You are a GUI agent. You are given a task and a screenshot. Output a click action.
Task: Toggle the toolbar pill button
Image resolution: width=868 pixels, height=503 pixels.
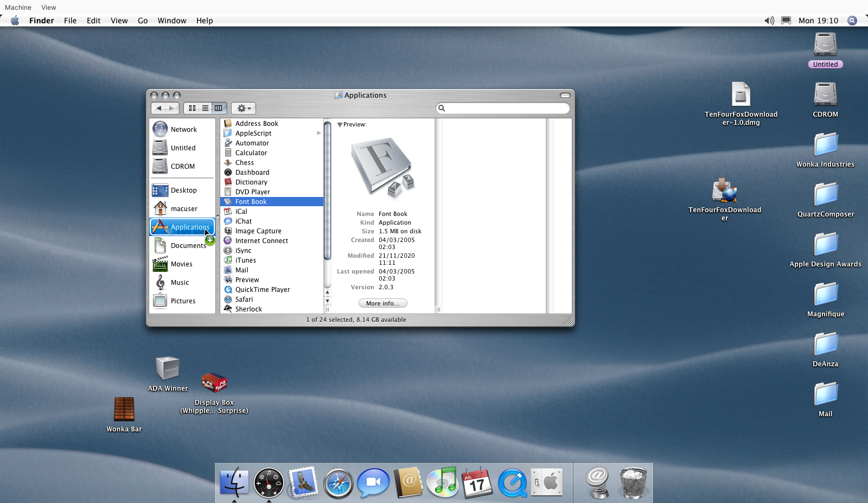565,95
